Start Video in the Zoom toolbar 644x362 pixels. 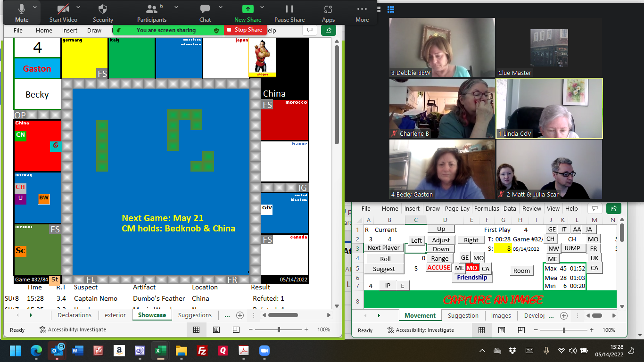(63, 13)
